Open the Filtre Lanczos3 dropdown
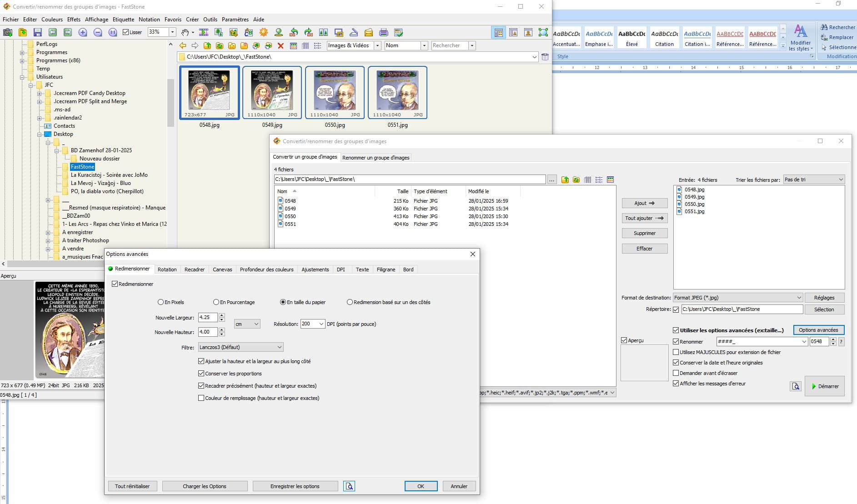857x504 pixels. (241, 347)
